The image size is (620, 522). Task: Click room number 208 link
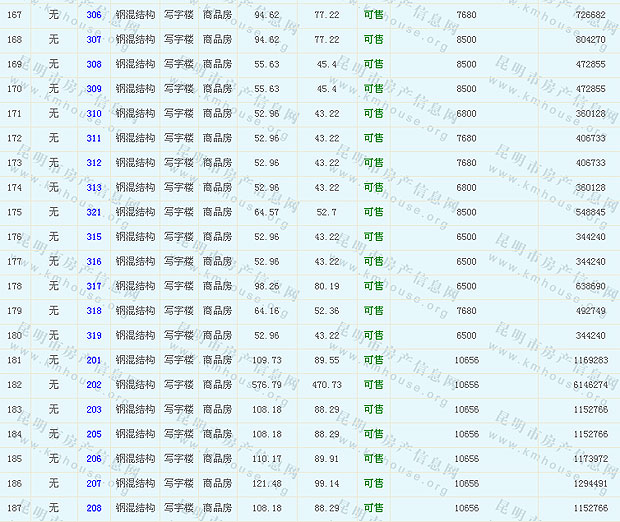94,508
